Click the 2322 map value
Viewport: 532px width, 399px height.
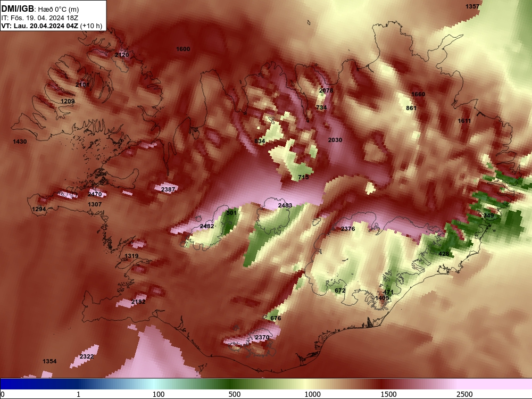tap(87, 356)
